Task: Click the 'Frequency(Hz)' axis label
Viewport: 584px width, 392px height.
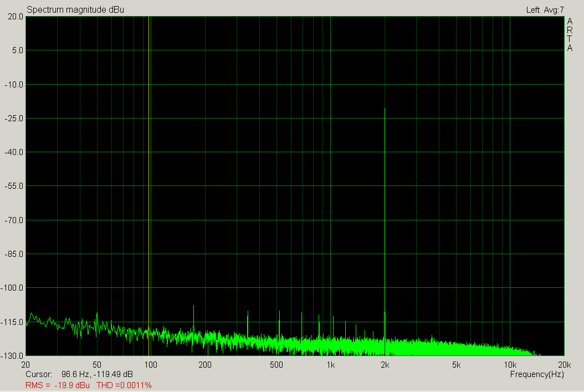Action: pos(537,374)
